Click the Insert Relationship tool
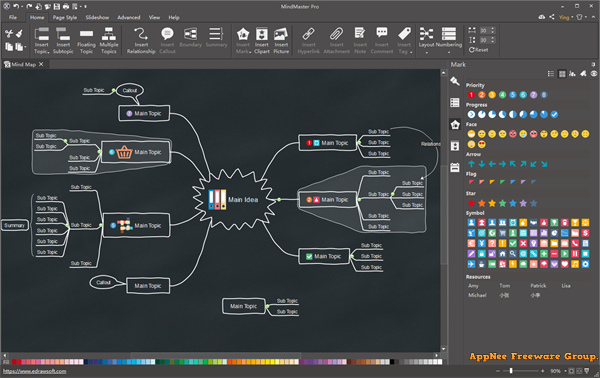Screen dimensions: 600x378 [141, 40]
